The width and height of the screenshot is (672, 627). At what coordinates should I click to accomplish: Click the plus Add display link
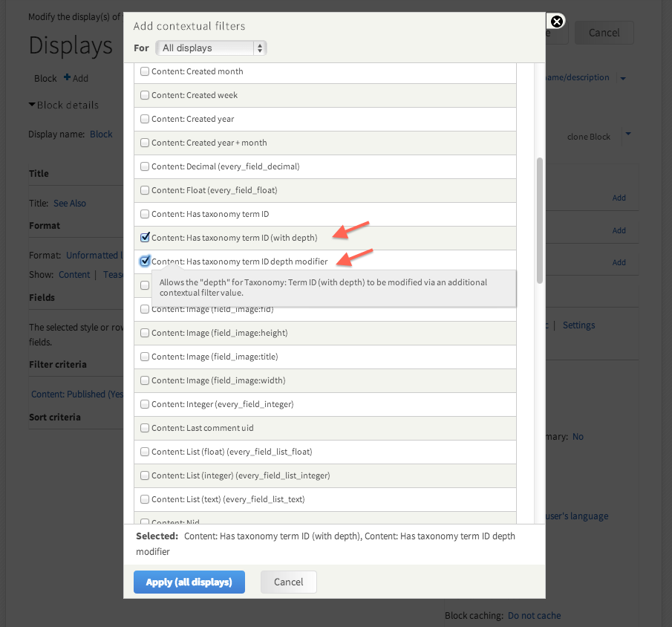click(x=76, y=78)
